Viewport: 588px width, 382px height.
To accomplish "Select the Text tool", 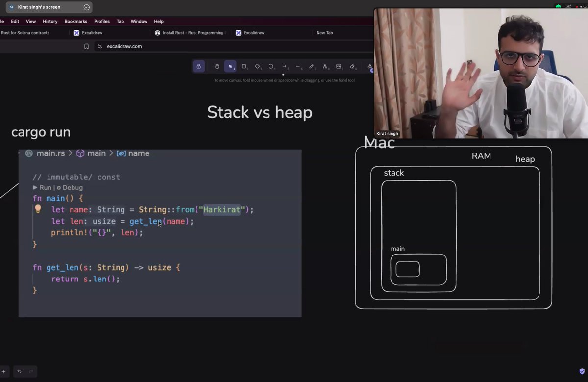I will (325, 66).
